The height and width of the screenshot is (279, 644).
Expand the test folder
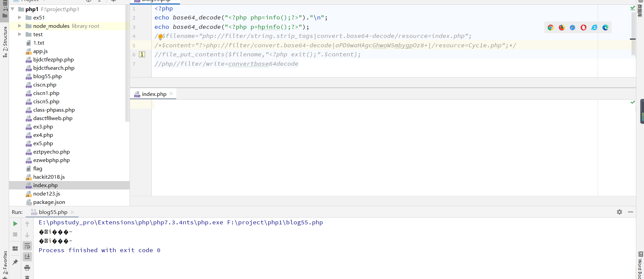point(19,34)
